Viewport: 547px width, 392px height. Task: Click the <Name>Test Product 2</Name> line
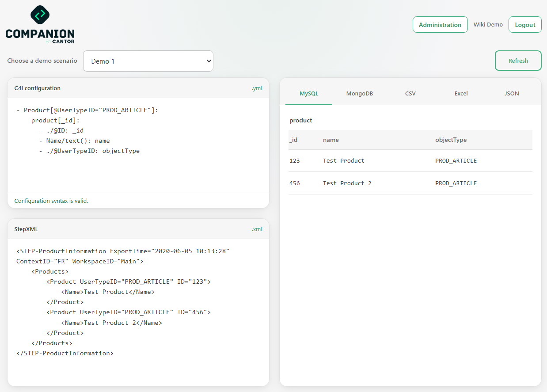click(x=112, y=323)
